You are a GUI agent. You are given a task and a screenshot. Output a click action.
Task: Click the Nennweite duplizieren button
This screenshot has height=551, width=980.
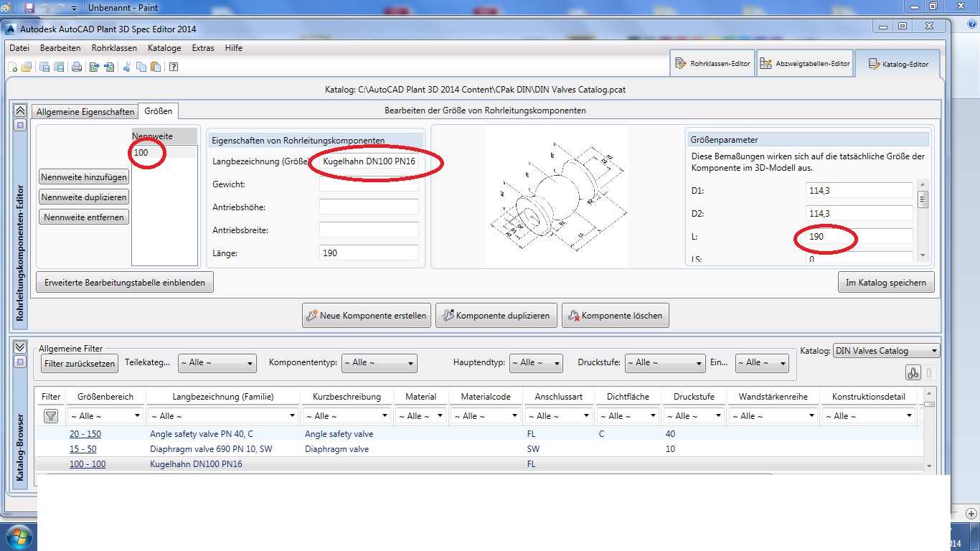click(x=84, y=197)
